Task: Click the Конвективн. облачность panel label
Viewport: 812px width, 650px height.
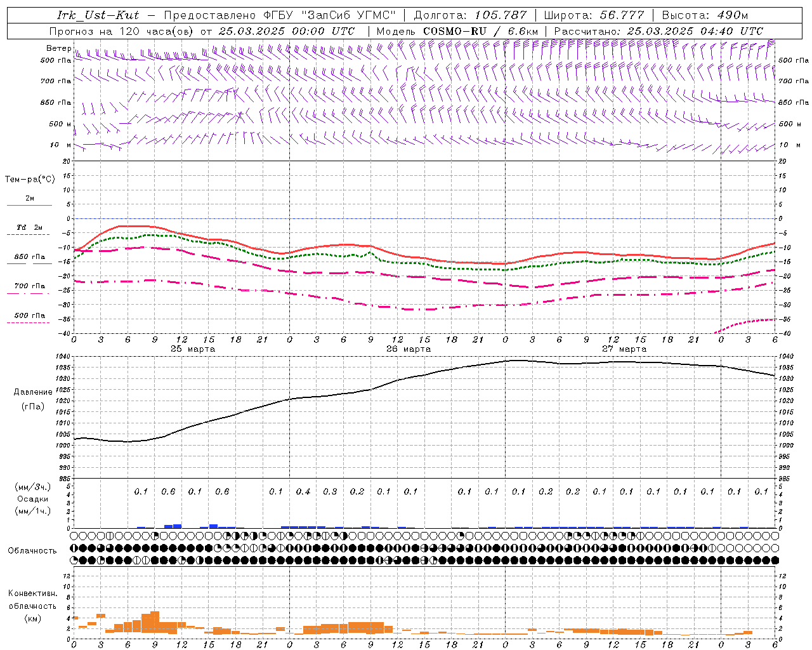Action: point(33,600)
